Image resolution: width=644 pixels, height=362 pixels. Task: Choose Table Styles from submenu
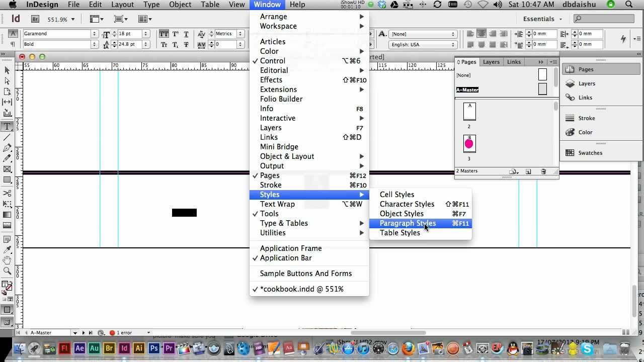point(420,233)
